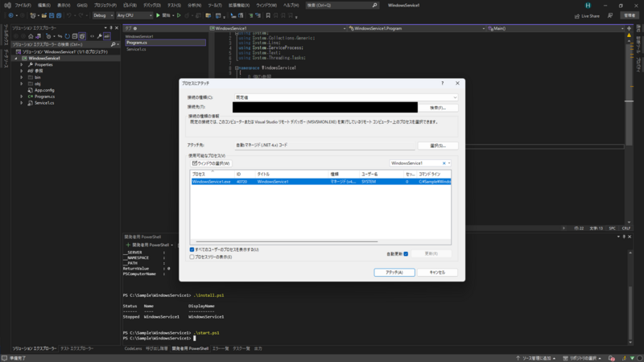644x362 pixels.
Task: Toggle Show All Files icon in Solution Explorer
Action: (82, 36)
